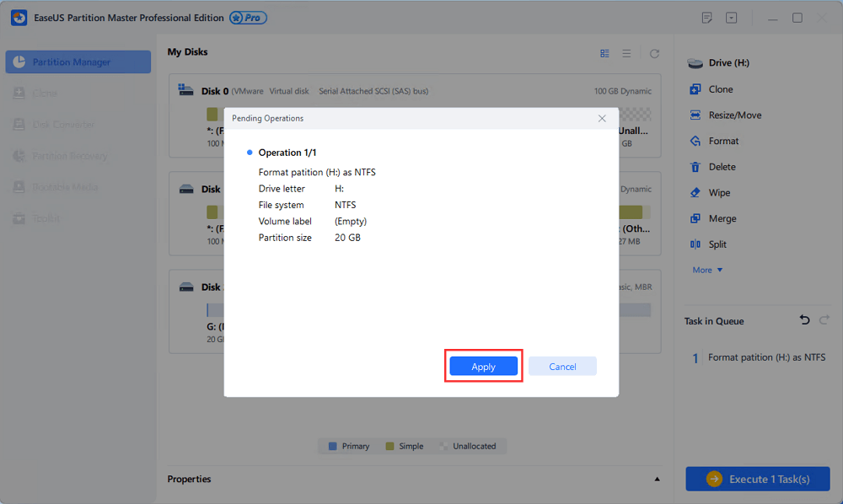
Task: Select the Disk 0 icon
Action: coord(186,89)
